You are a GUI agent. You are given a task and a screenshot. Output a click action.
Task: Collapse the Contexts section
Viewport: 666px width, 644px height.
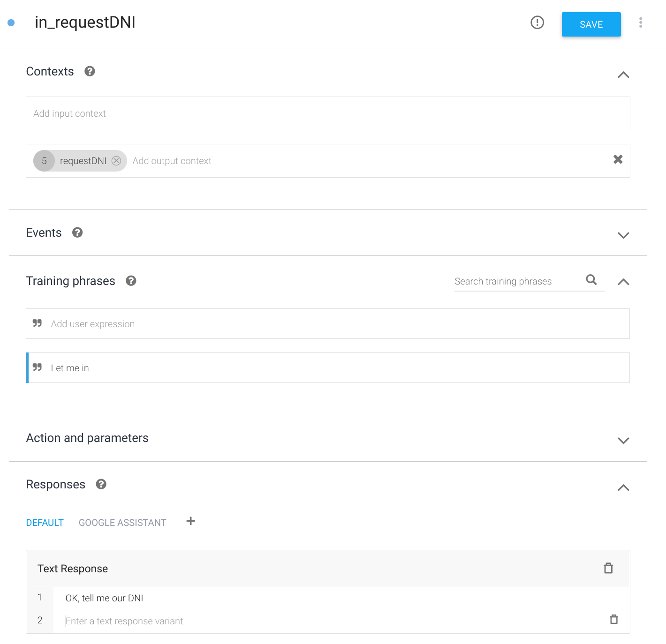(623, 75)
